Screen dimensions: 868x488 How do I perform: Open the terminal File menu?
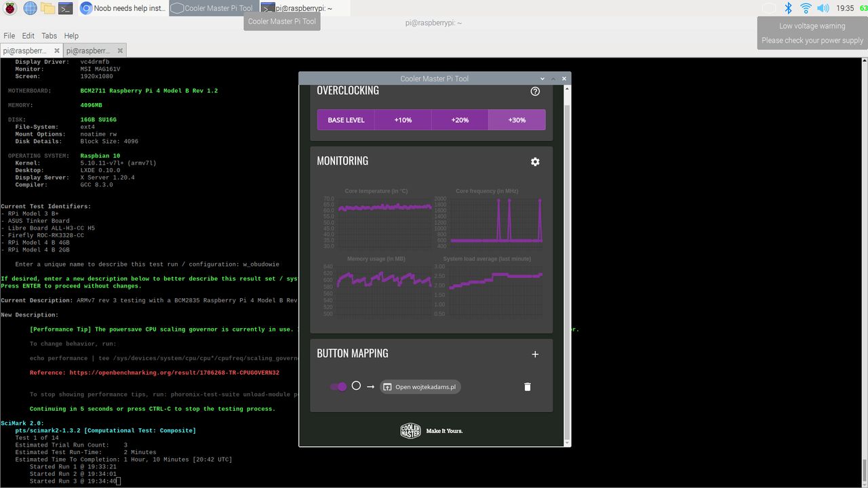pyautogui.click(x=9, y=36)
